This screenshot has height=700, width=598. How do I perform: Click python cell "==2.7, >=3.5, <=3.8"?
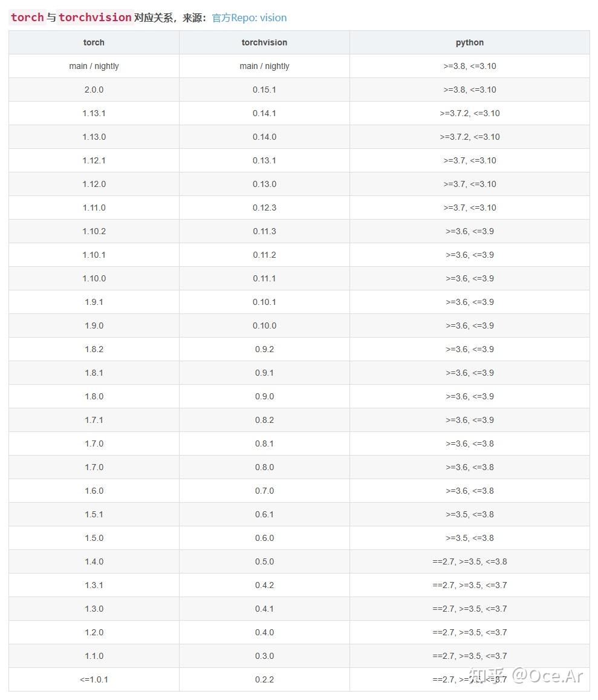tap(470, 561)
